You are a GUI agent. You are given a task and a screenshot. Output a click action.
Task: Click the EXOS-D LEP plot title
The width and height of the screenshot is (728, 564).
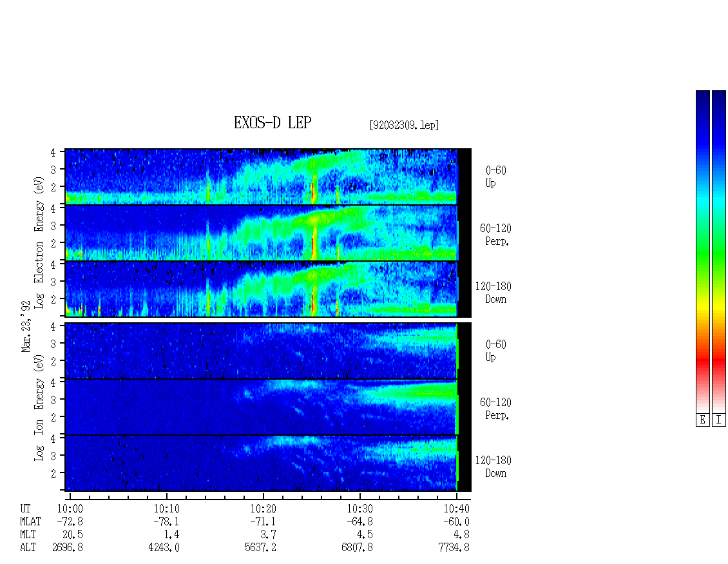(x=273, y=122)
